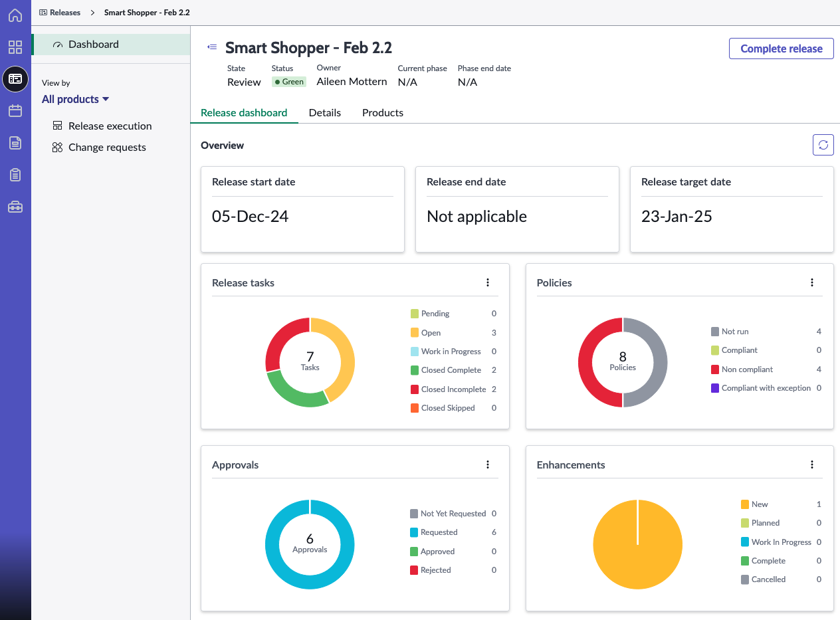Open Release execution in the sidebar

[110, 126]
